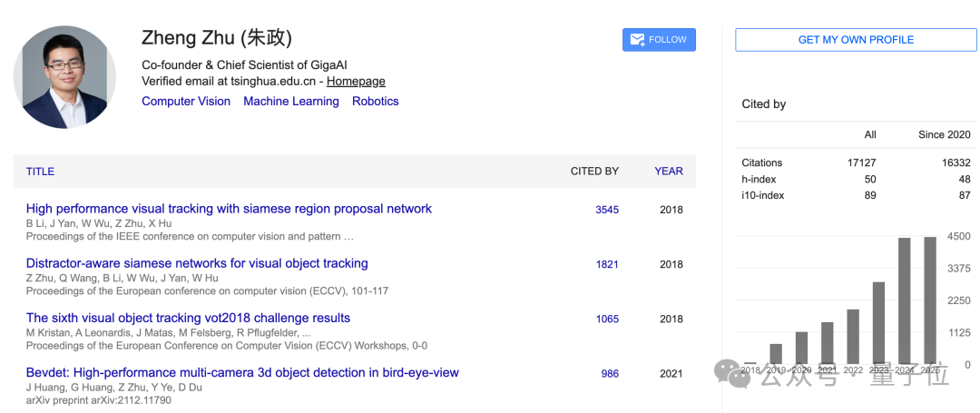
Task: Open the vot2018 challenge results paper
Action: [x=188, y=318]
